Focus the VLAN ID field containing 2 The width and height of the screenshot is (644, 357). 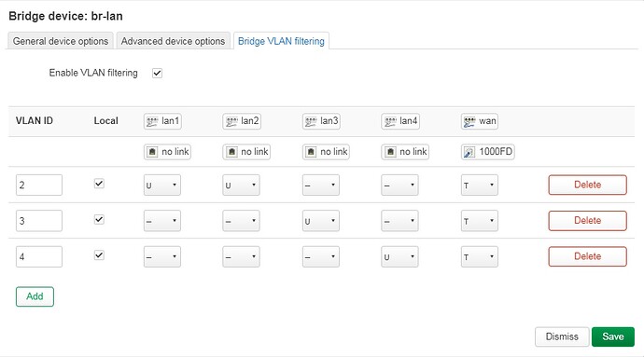[39, 185]
